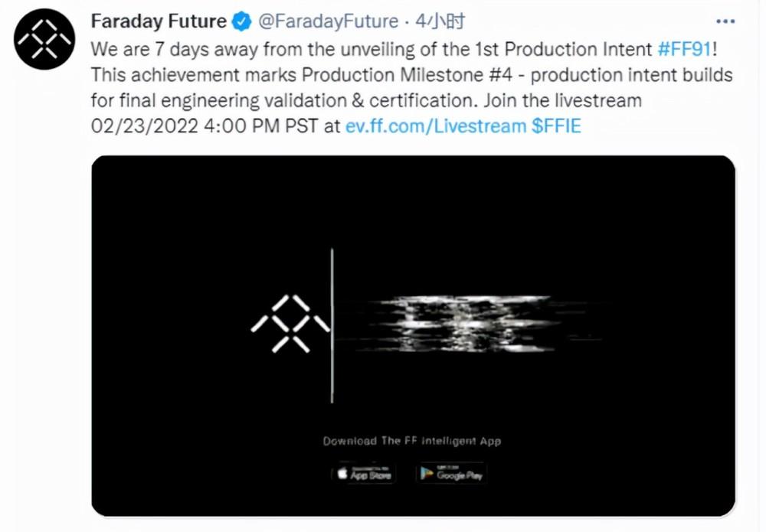Image resolution: width=766 pixels, height=532 pixels.
Task: Click the Google Play triangle icon
Action: (427, 473)
